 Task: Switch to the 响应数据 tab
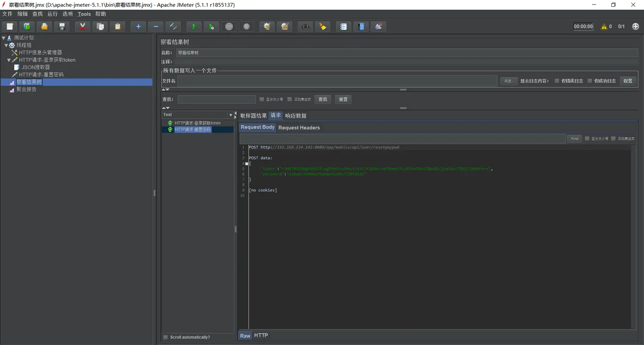pos(296,115)
